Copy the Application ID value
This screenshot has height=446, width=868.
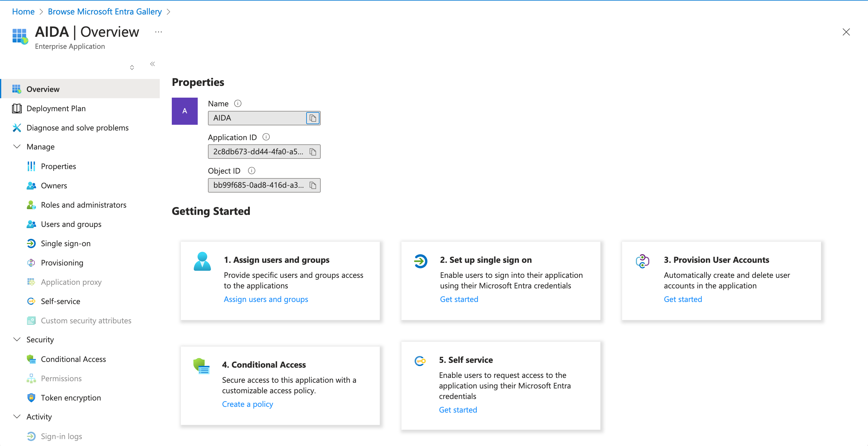click(x=313, y=152)
